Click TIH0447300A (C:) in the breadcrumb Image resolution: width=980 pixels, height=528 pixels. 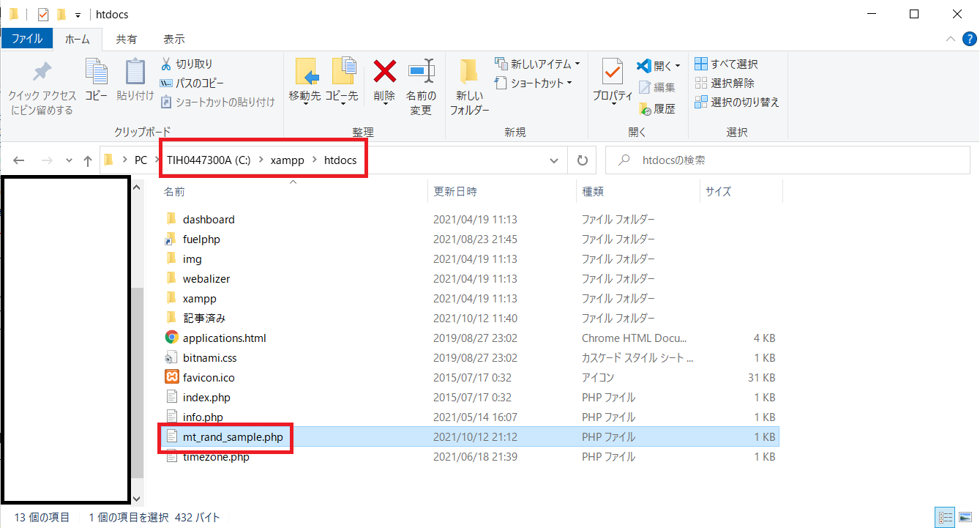pos(209,160)
